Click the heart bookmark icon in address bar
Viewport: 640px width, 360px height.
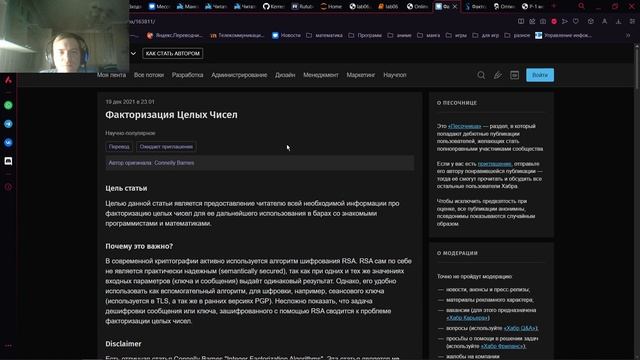pos(576,21)
